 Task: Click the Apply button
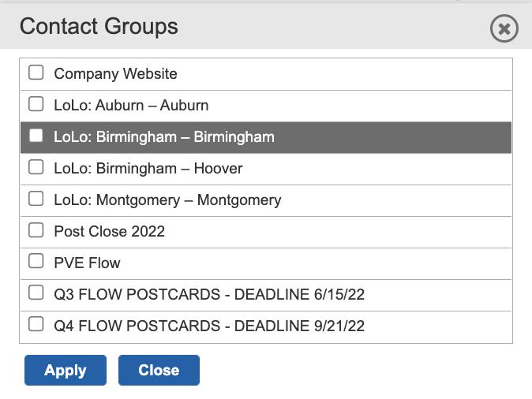tap(66, 370)
